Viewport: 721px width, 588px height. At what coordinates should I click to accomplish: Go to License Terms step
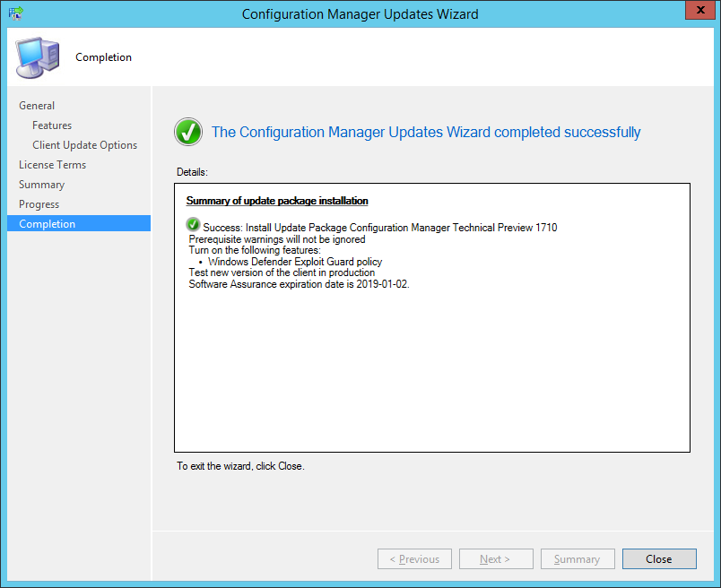tap(52, 165)
